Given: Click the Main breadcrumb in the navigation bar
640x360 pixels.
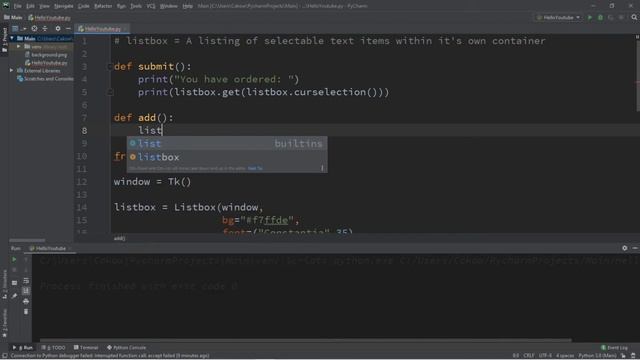Looking at the screenshot, I should tap(13, 18).
